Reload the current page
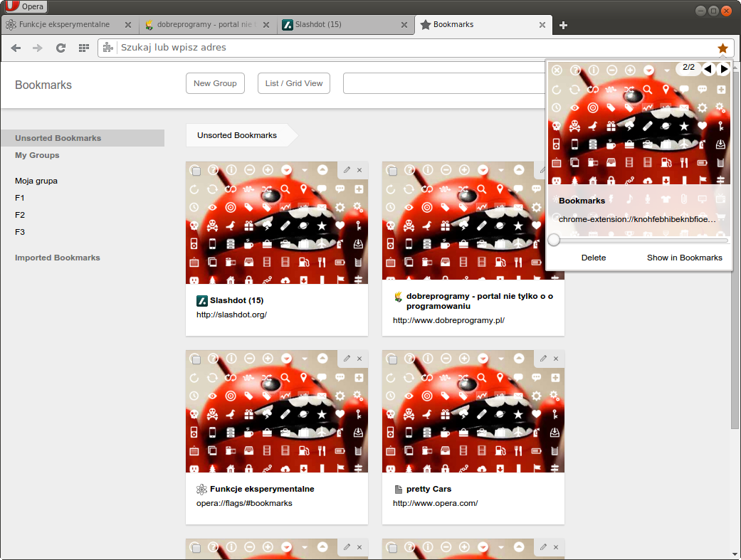 pos(61,48)
